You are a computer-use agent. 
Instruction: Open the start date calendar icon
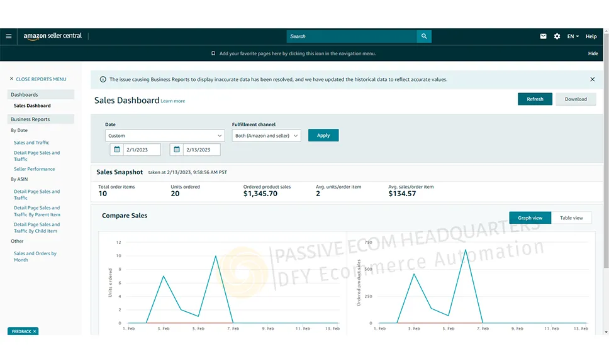[116, 150]
